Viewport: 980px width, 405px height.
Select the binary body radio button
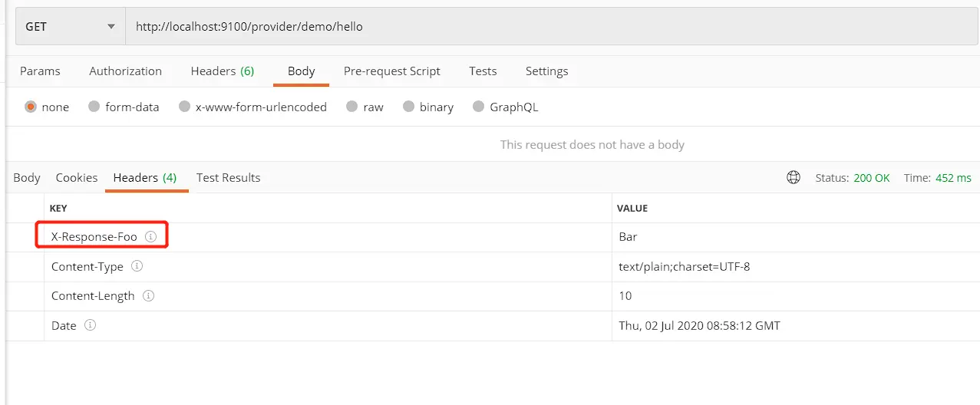[408, 107]
